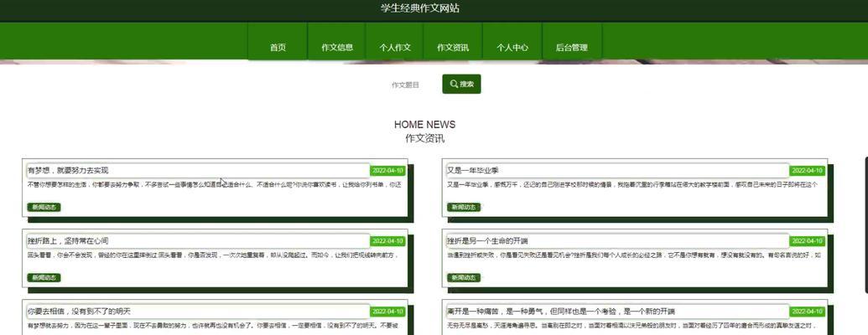Click the 2022-04-10 date badge of 又是一年毕业季
Screen dimensions: 868x335
click(807, 171)
